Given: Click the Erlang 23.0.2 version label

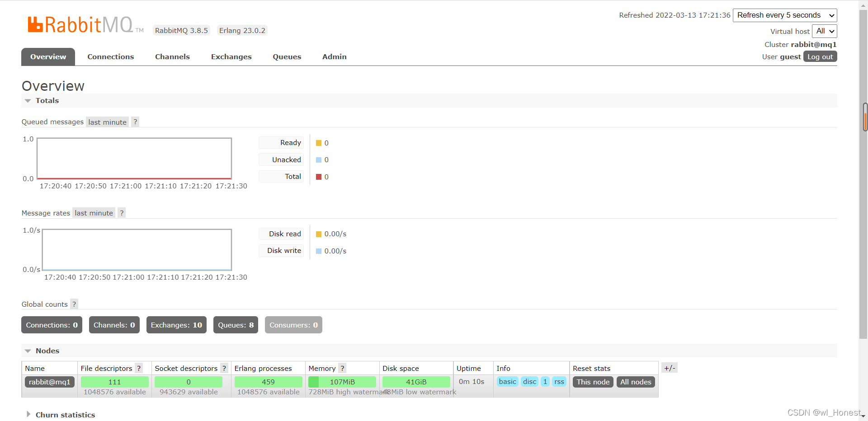Looking at the screenshot, I should (242, 30).
